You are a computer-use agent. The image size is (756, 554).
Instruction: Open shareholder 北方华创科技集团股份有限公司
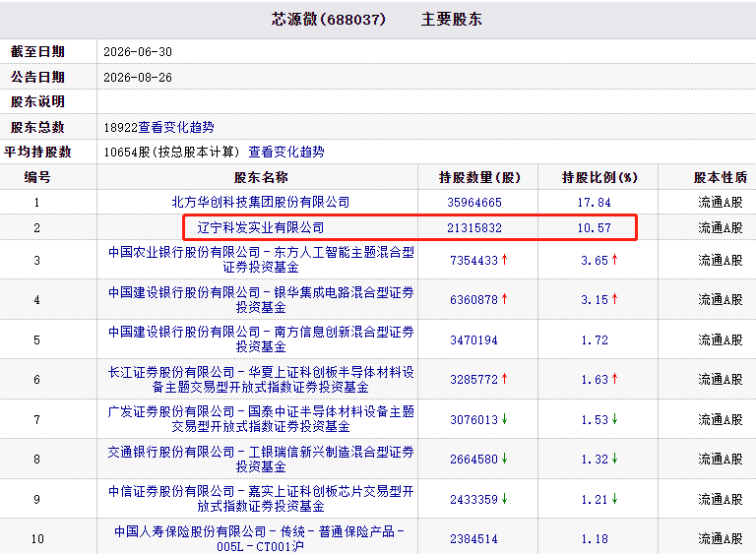(260, 202)
